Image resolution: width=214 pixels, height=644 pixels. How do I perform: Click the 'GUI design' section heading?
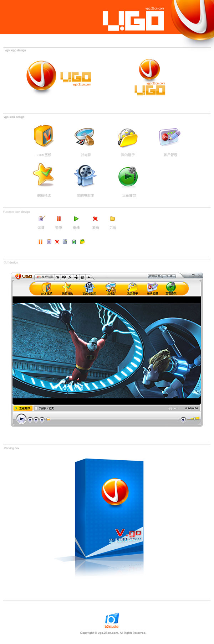[11, 262]
